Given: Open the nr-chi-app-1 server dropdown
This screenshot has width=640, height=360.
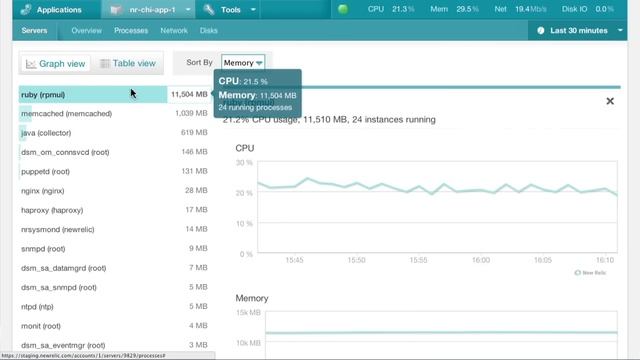Looking at the screenshot, I should pyautogui.click(x=188, y=9).
